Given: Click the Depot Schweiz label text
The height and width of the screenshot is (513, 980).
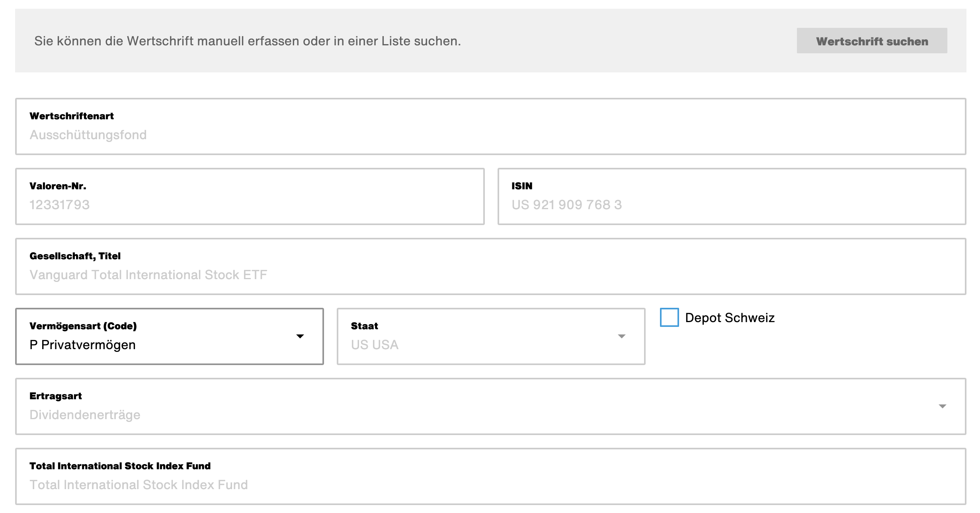Looking at the screenshot, I should [730, 318].
